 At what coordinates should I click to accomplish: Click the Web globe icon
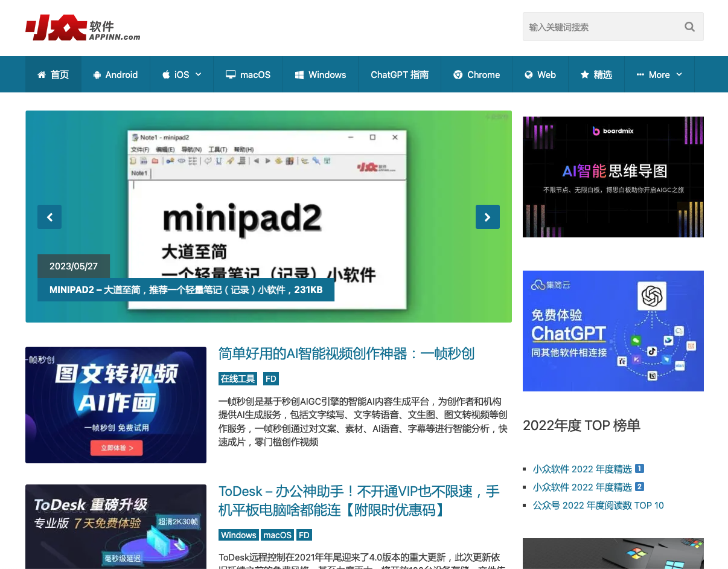(x=529, y=75)
